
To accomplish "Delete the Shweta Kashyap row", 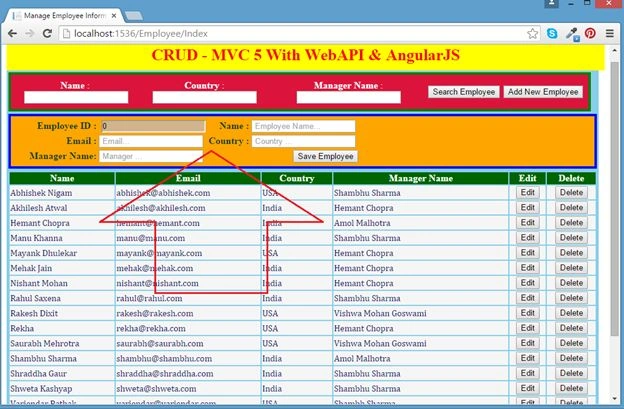I will coord(571,389).
